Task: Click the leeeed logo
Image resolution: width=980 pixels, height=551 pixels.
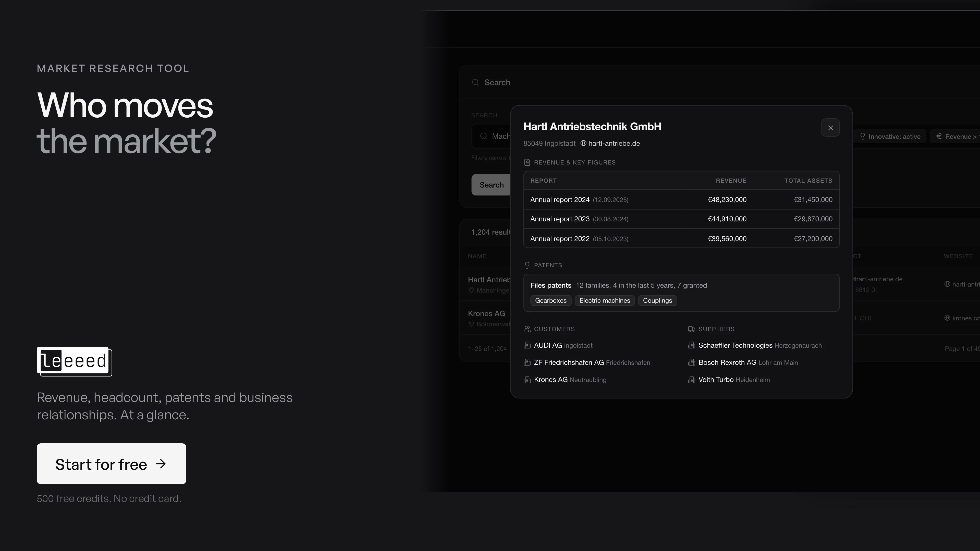Action: [x=75, y=361]
